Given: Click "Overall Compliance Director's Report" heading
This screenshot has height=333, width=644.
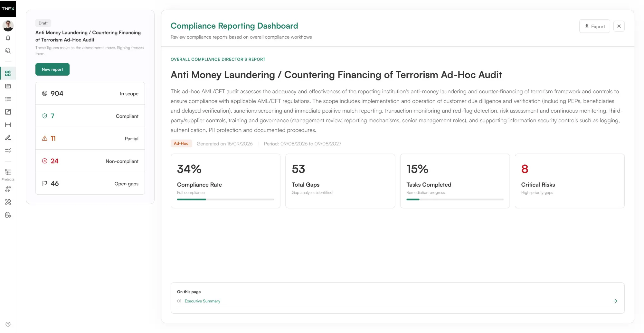Looking at the screenshot, I should point(218,60).
